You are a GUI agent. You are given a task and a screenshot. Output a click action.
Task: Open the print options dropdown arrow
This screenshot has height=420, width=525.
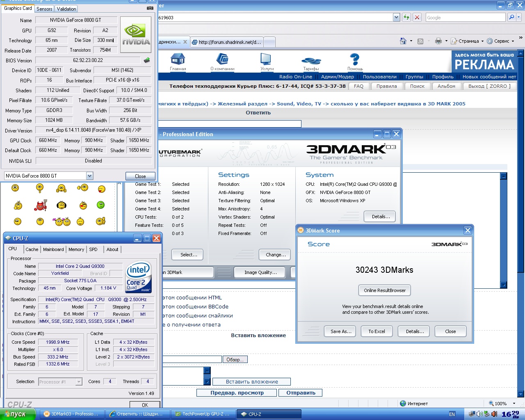[x=446, y=41]
